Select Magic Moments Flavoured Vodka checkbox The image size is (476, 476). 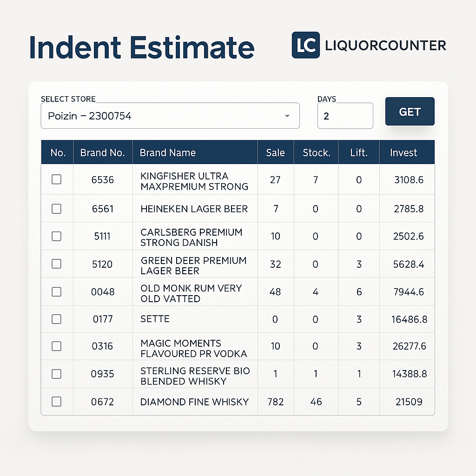[56, 346]
